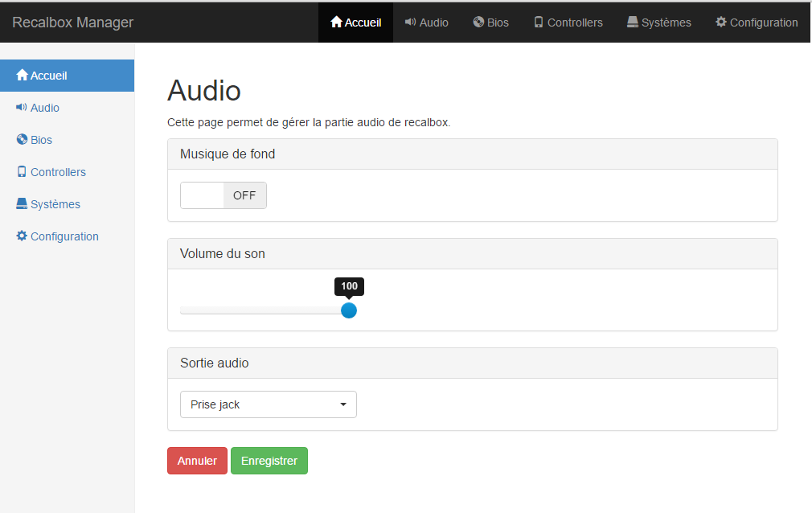Click the home icon in top navbar Accueil

pyautogui.click(x=337, y=22)
